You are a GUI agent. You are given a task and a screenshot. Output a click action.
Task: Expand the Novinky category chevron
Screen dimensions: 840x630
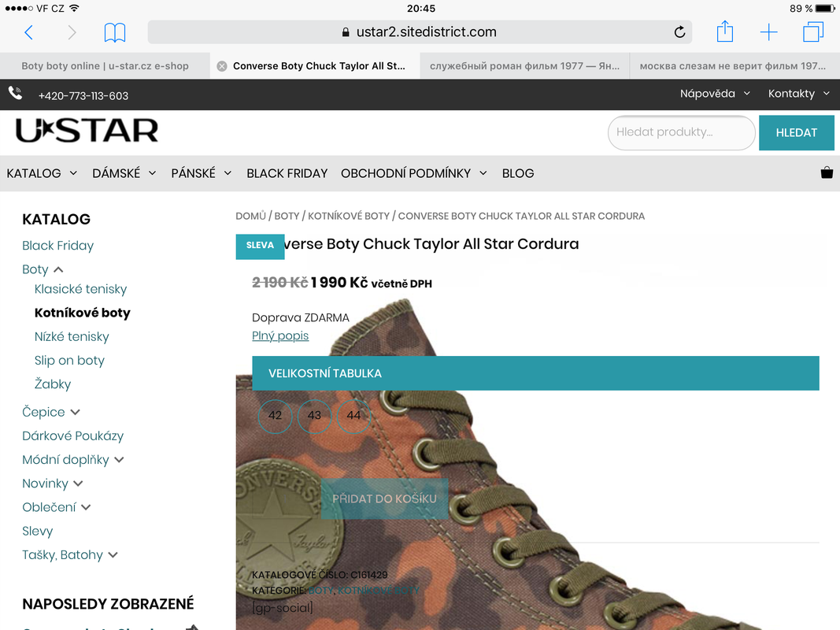[78, 484]
